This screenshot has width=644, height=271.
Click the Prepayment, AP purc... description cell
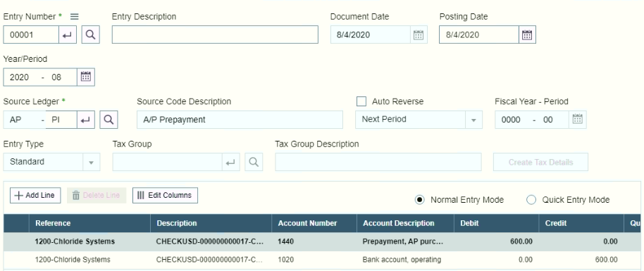coord(405,241)
